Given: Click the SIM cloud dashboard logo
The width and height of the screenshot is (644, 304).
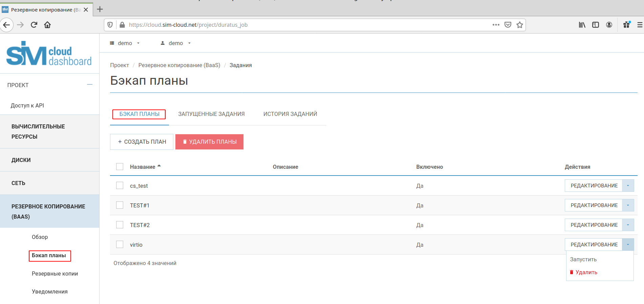Looking at the screenshot, I should (49, 54).
